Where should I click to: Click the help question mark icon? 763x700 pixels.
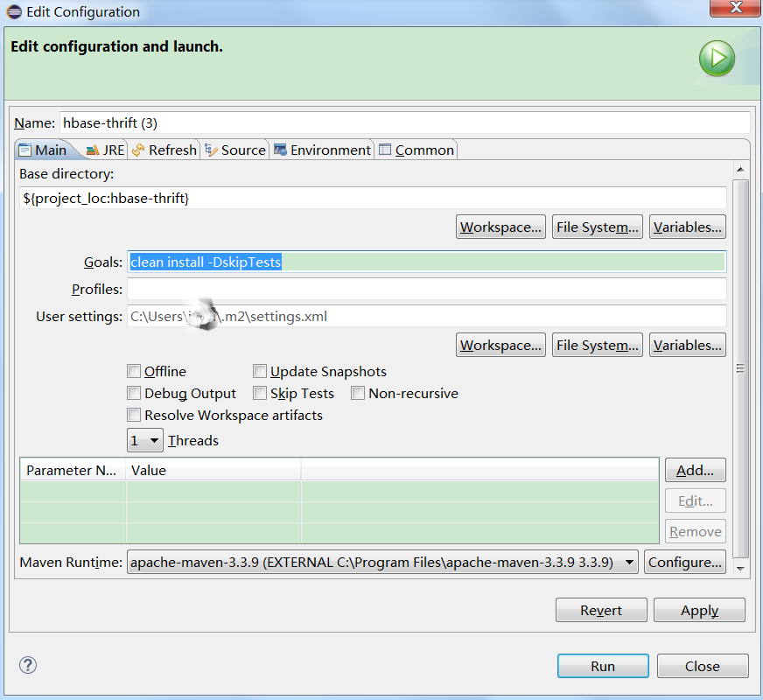click(28, 665)
